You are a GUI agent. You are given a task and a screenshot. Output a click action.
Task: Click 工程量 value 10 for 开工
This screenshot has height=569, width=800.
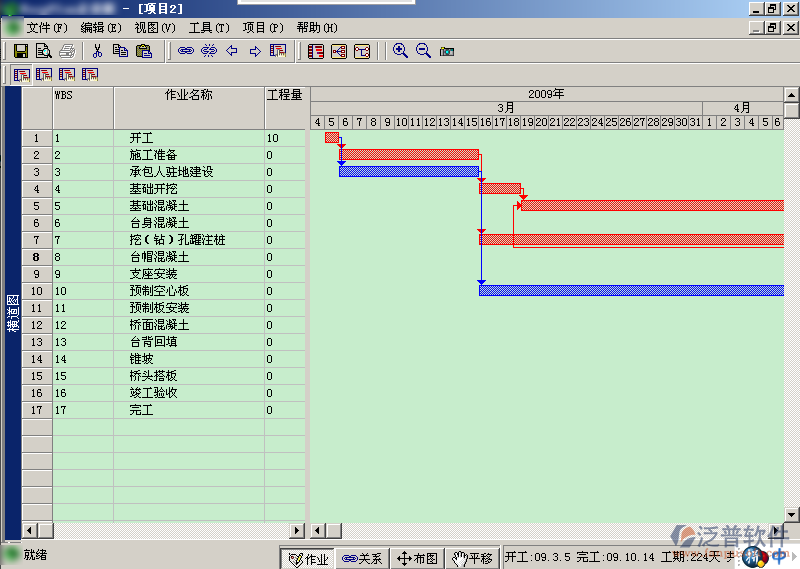pyautogui.click(x=285, y=138)
